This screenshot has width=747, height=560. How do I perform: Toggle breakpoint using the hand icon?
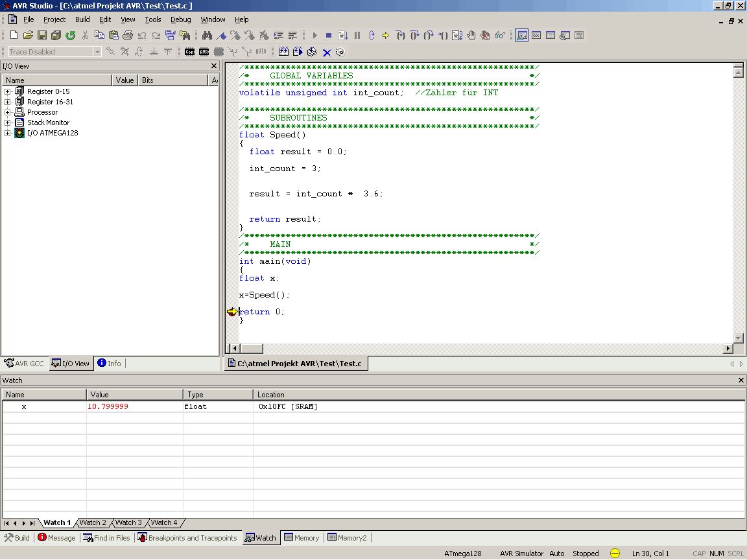471,35
